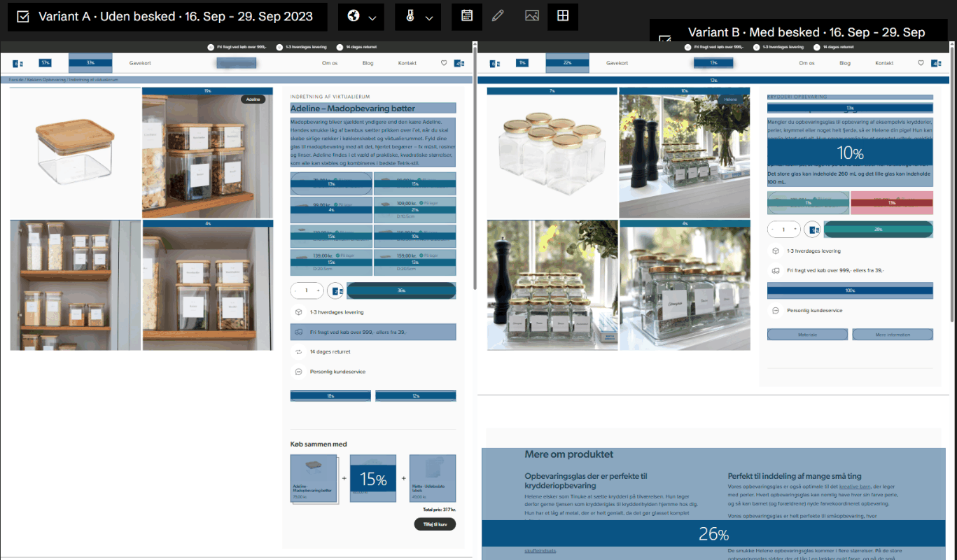Click the return arrows icon in Variant A
Viewport: 957px width, 560px height.
click(298, 352)
